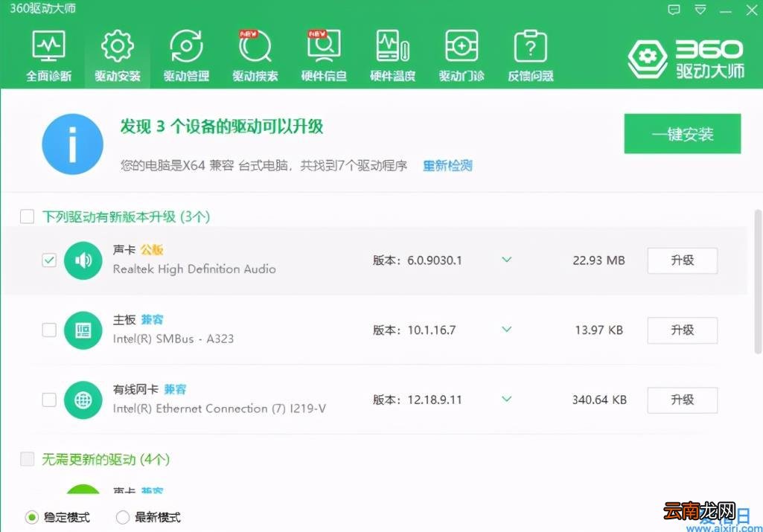This screenshot has width=763, height=532.
Task: Click the 兼容 tag beside 有线网卡
Action: pyautogui.click(x=175, y=389)
